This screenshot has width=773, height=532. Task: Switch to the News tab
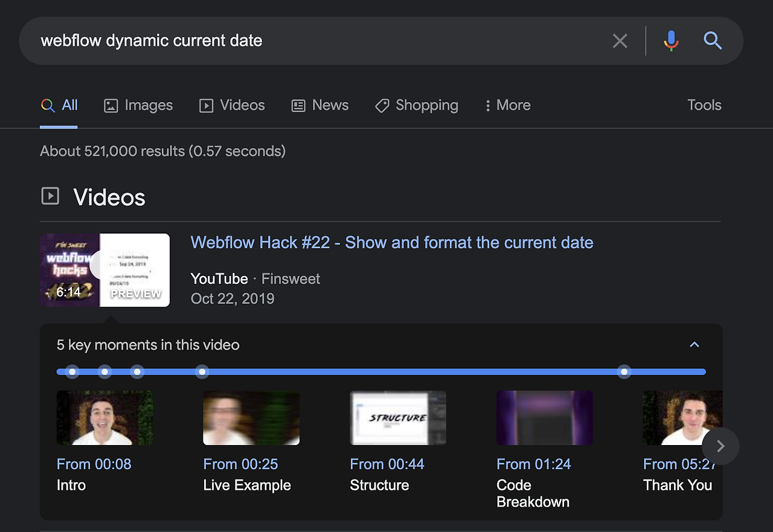[320, 105]
